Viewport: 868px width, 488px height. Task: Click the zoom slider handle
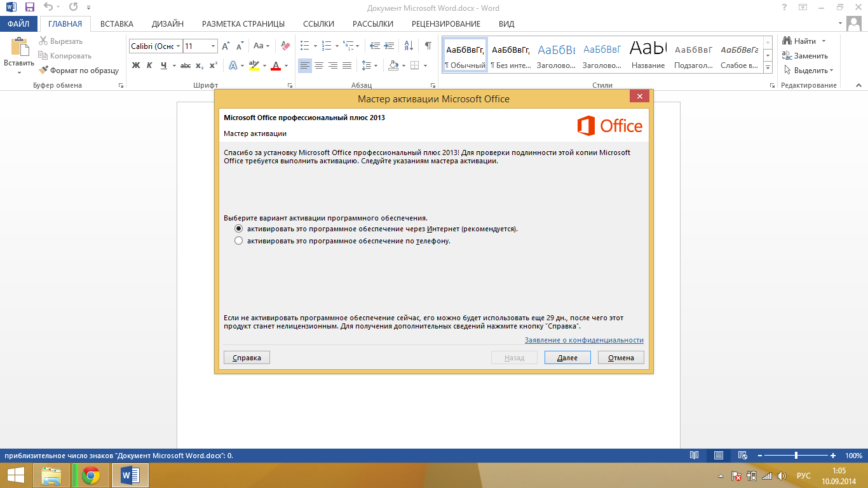[x=796, y=456]
